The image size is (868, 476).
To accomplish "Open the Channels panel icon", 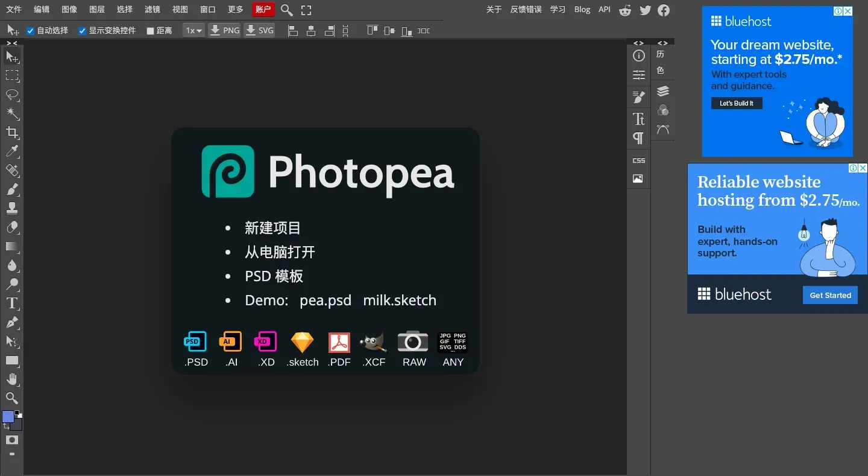I will coord(663,110).
